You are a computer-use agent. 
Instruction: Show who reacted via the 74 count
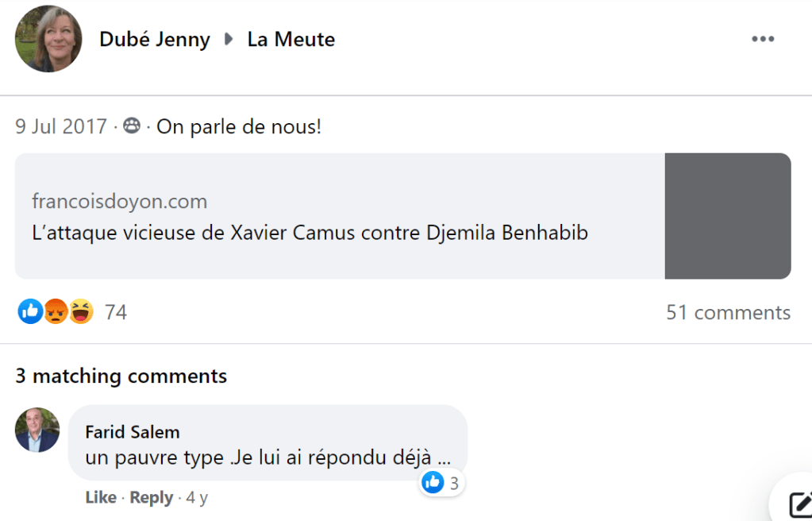tap(116, 312)
